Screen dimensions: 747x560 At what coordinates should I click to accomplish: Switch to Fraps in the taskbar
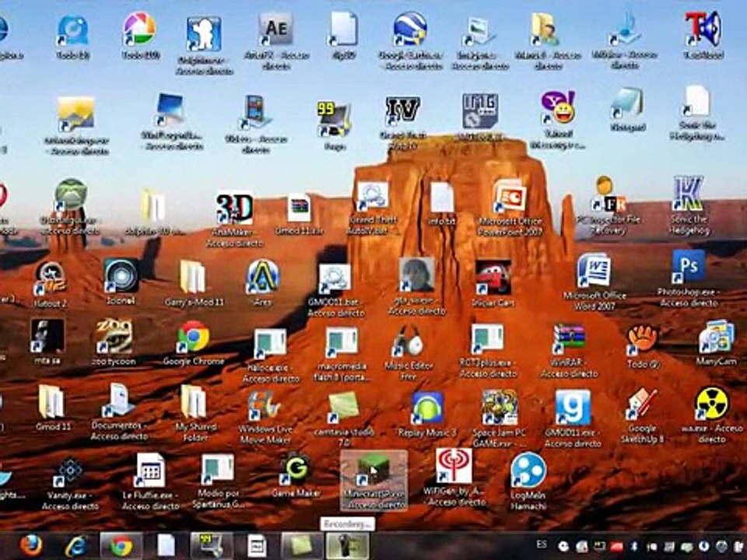[211, 546]
